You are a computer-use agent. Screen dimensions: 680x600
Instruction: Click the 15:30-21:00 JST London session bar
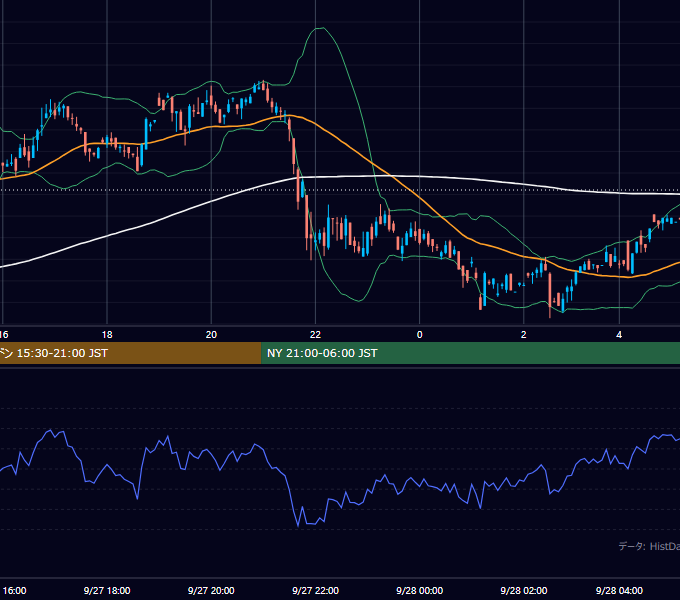pos(131,353)
